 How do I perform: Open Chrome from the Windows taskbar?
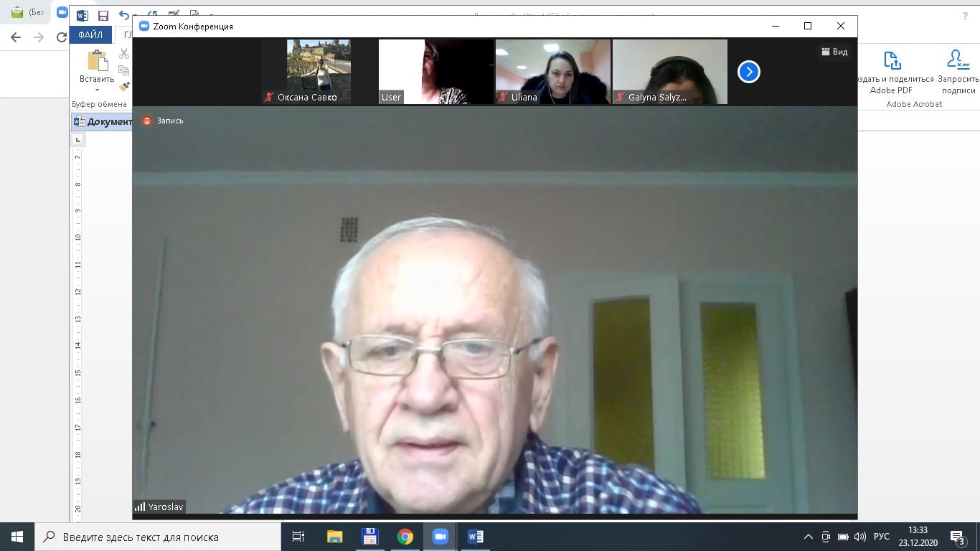[x=405, y=537]
